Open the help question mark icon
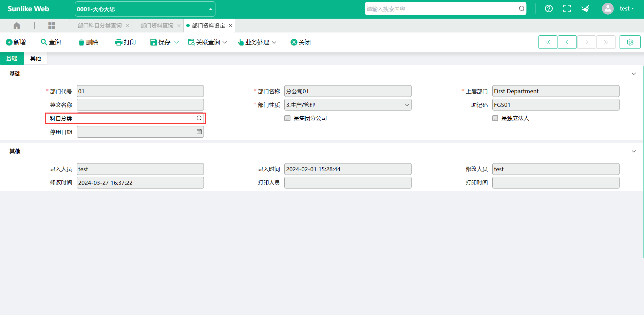Image resolution: width=644 pixels, height=315 pixels. [x=549, y=8]
